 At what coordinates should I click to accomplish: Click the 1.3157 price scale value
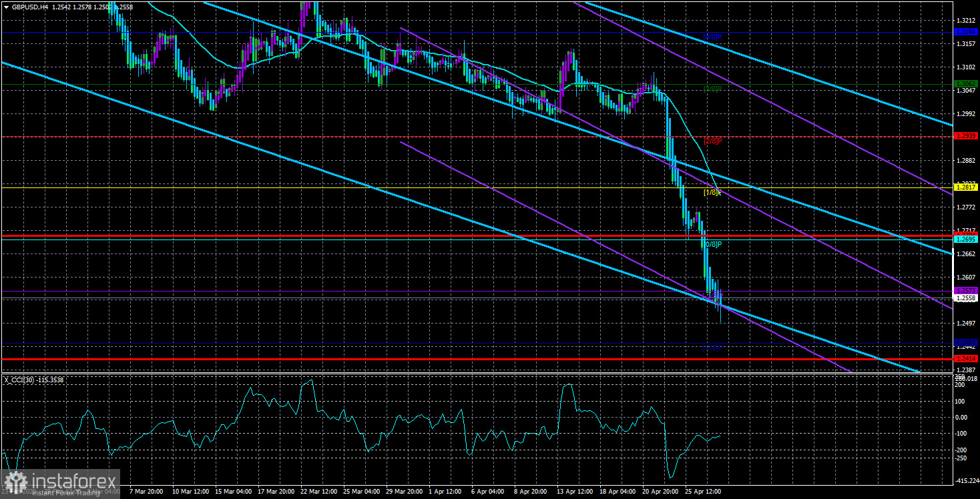pyautogui.click(x=965, y=43)
